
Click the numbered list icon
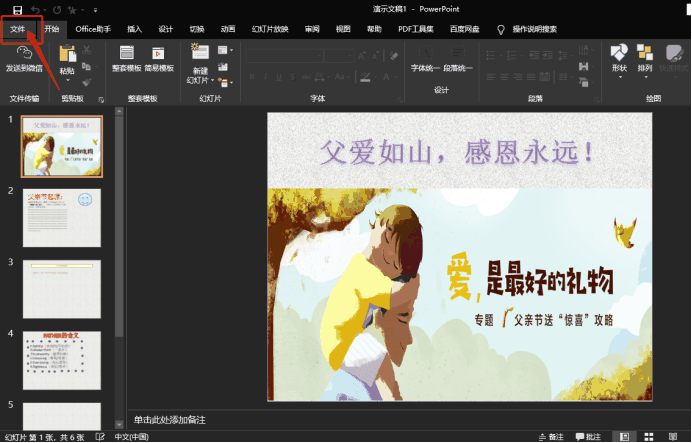coord(512,55)
